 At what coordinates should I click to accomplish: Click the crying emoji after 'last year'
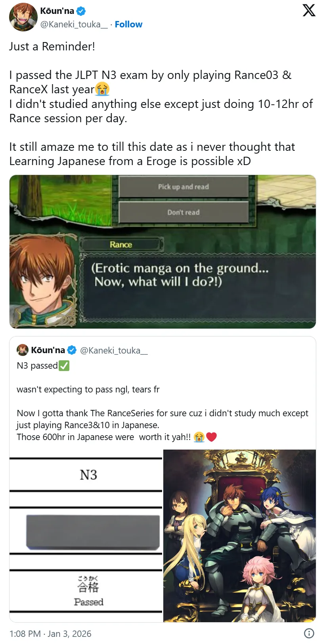[x=102, y=89]
